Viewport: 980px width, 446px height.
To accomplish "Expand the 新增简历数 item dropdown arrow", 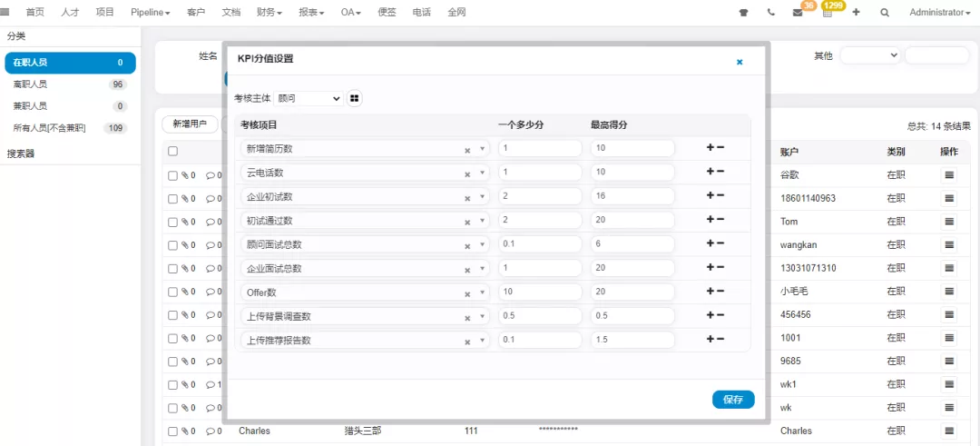I will [482, 150].
